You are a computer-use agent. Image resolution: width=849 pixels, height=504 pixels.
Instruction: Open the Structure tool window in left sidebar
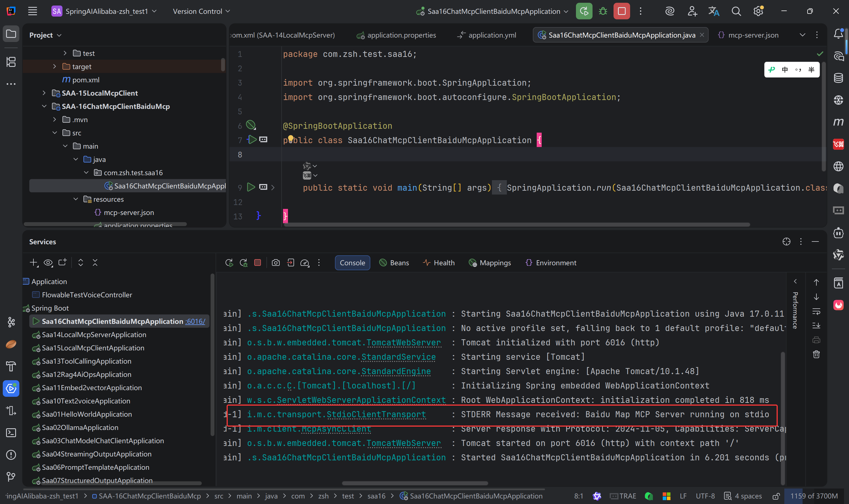point(11,62)
